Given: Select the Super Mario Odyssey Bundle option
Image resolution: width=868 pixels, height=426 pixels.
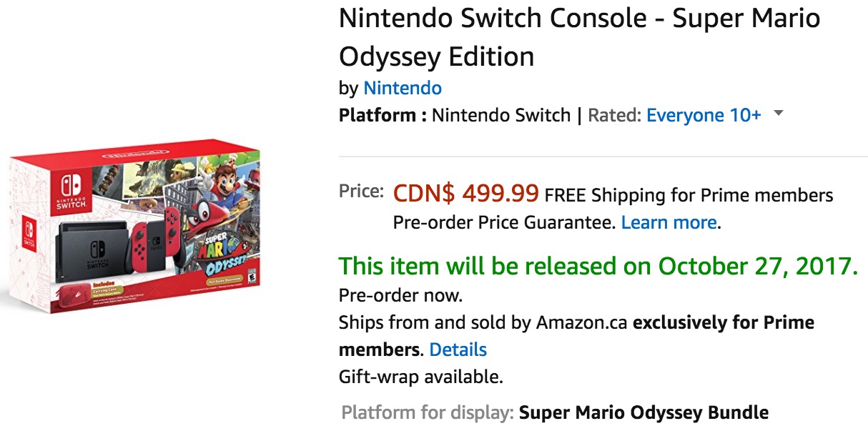Looking at the screenshot, I should coord(643,412).
